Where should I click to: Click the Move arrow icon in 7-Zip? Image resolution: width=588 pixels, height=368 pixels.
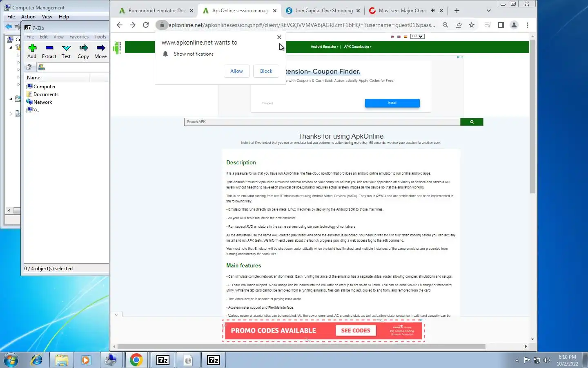[100, 51]
